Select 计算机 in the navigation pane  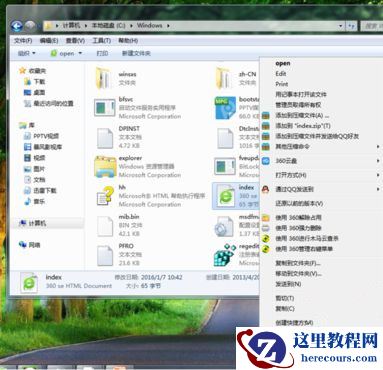pos(33,223)
